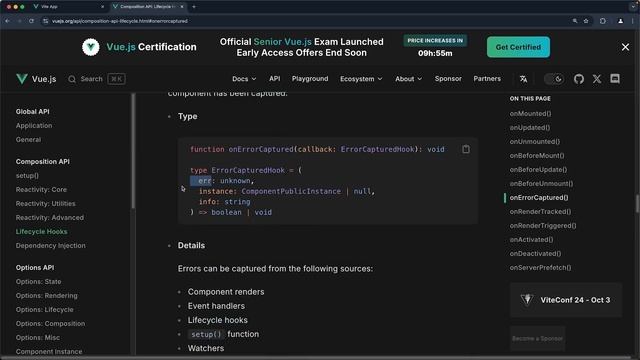Screen dimensions: 640x360
Task: Open the language translation icon
Action: pyautogui.click(x=523, y=79)
